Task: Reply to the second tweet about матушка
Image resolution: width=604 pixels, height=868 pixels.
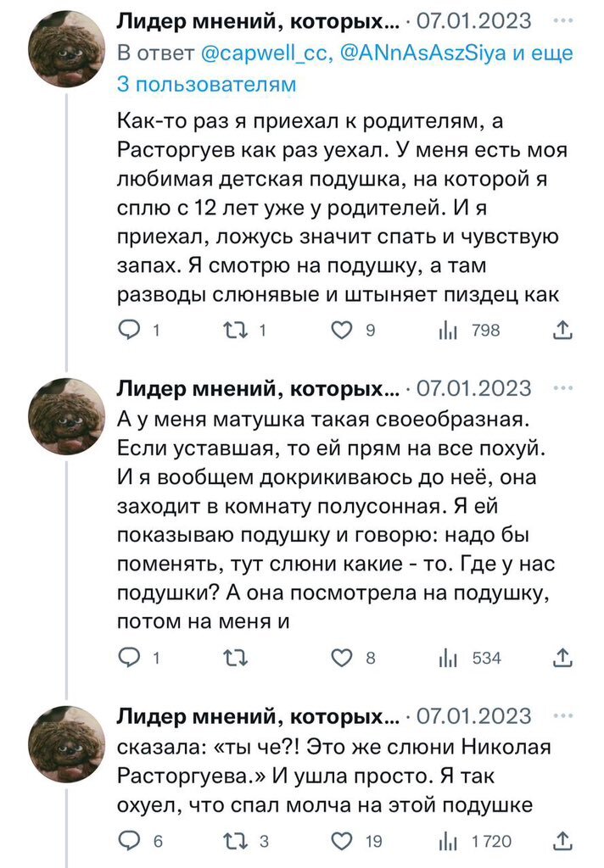Action: (129, 659)
